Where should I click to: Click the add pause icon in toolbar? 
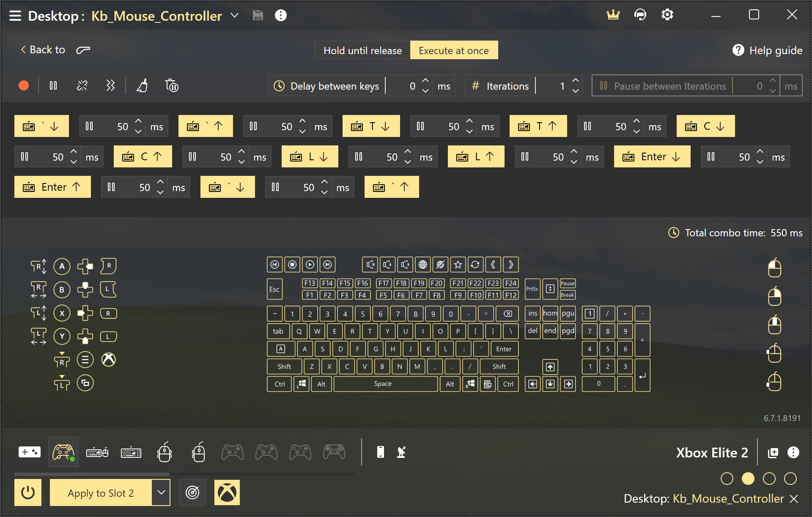(x=53, y=86)
